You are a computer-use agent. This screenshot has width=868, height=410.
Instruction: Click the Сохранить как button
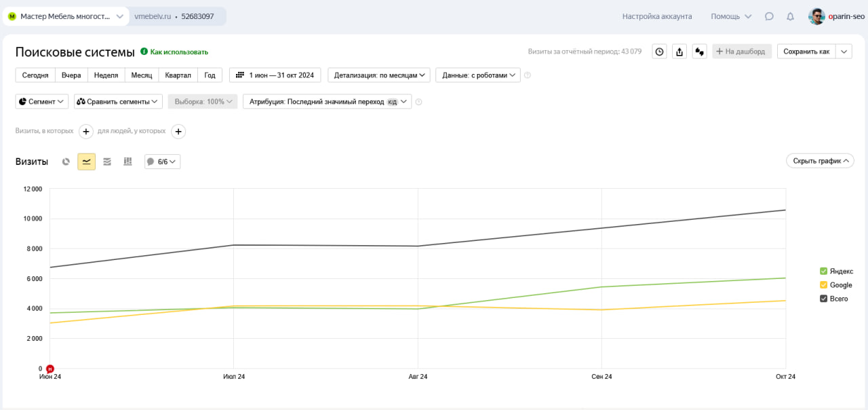point(806,52)
